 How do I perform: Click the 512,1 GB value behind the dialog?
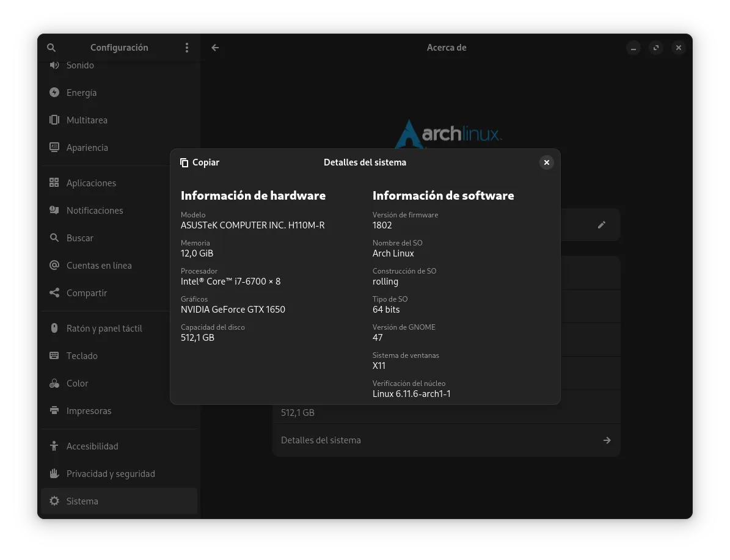[298, 412]
